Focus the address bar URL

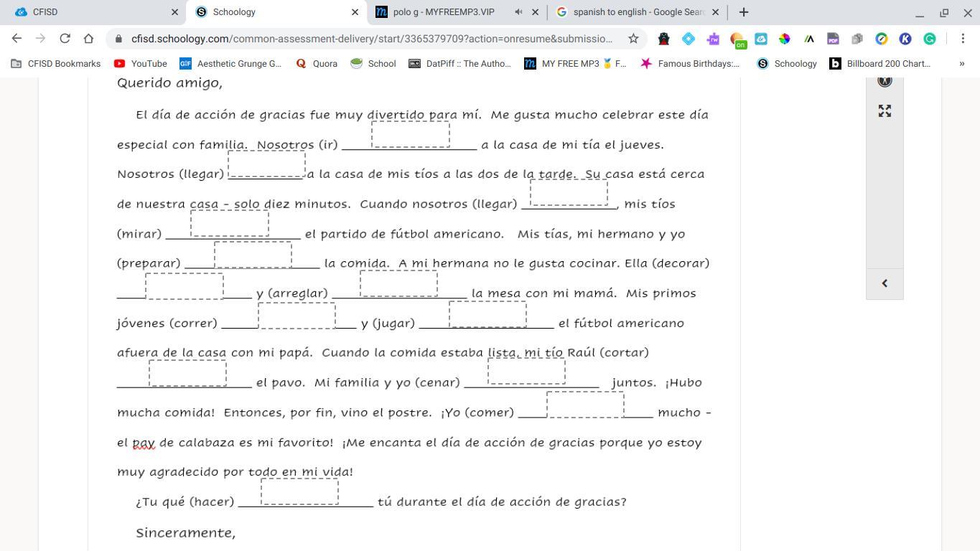[372, 39]
